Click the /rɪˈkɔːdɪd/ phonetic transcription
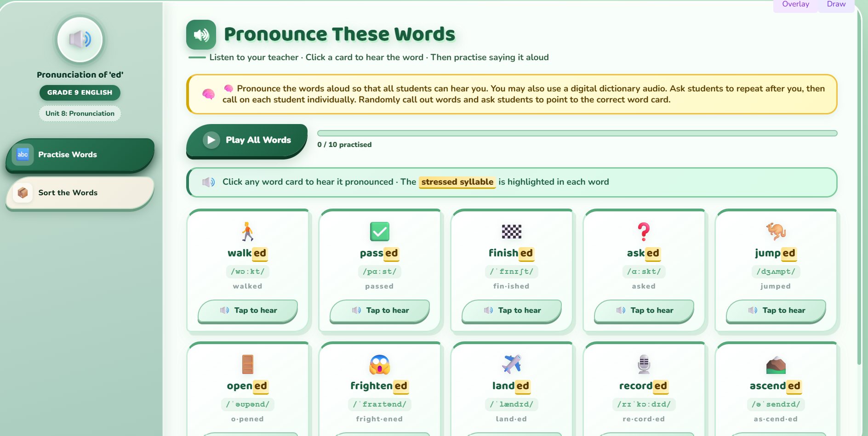The image size is (868, 436). 644,404
